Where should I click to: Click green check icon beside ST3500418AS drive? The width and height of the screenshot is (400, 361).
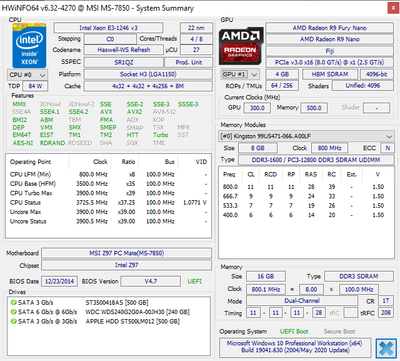tap(14, 303)
